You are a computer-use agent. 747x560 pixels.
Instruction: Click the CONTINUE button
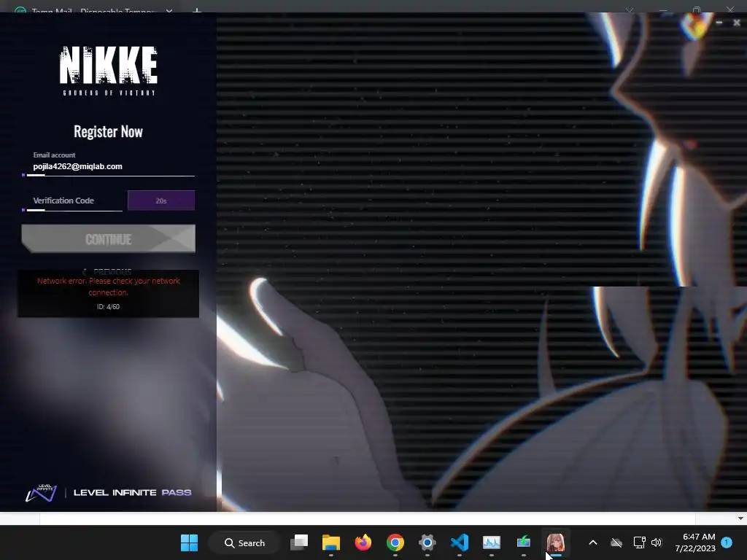coord(108,238)
